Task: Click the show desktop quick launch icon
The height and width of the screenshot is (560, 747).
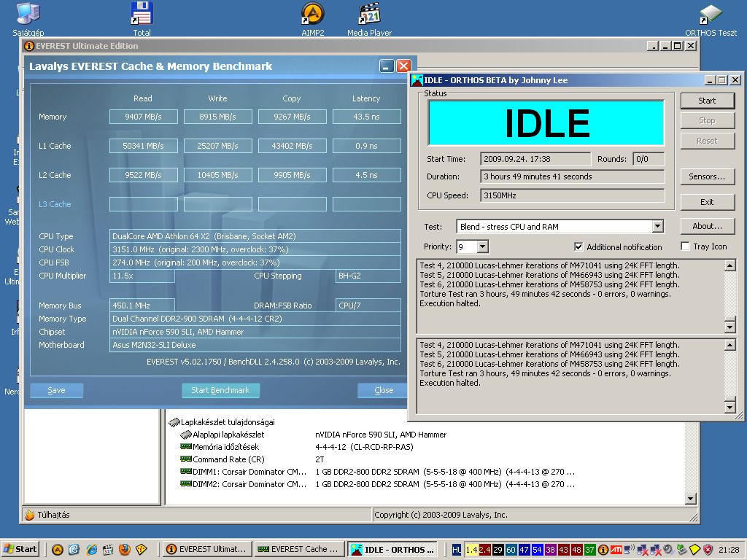Action: pos(74,550)
